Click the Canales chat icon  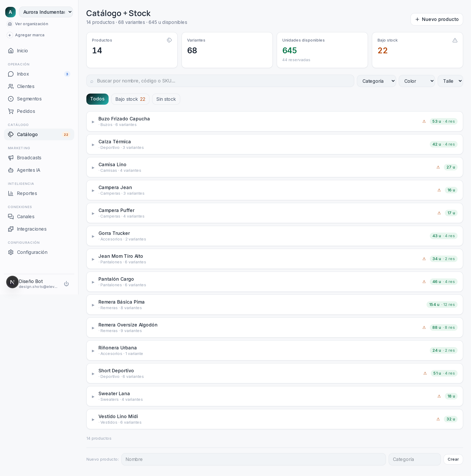pyautogui.click(x=11, y=217)
